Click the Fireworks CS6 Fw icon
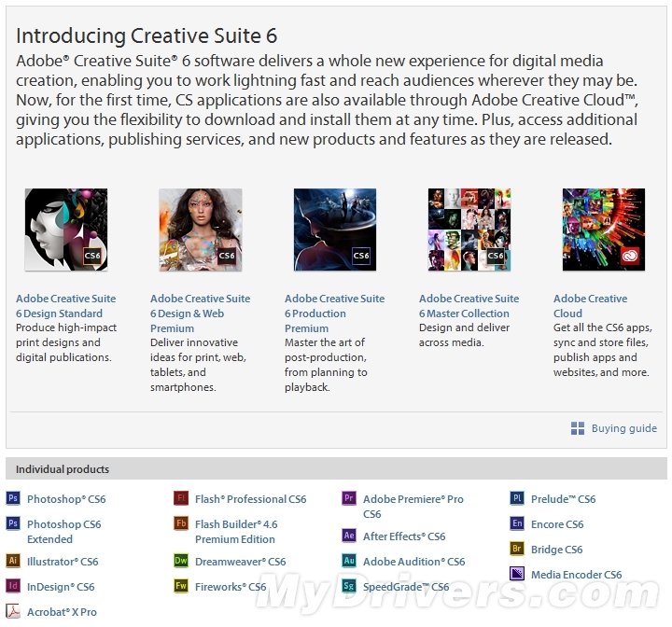 click(181, 586)
